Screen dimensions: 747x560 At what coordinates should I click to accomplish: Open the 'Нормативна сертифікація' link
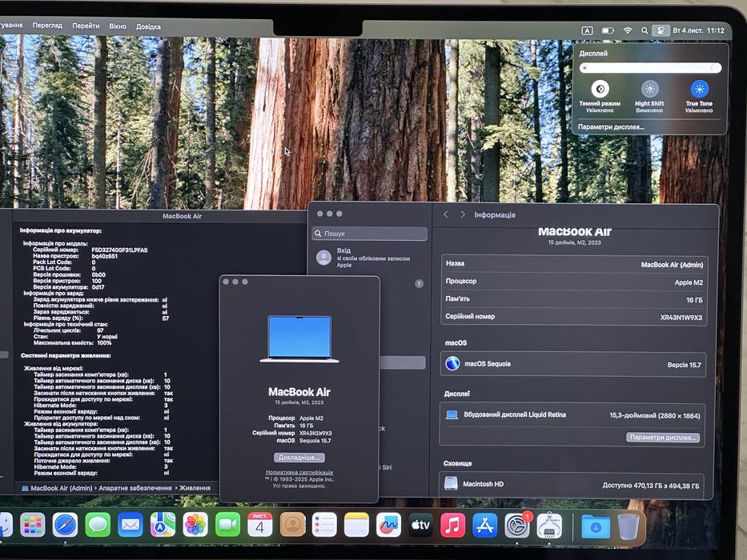click(x=299, y=472)
